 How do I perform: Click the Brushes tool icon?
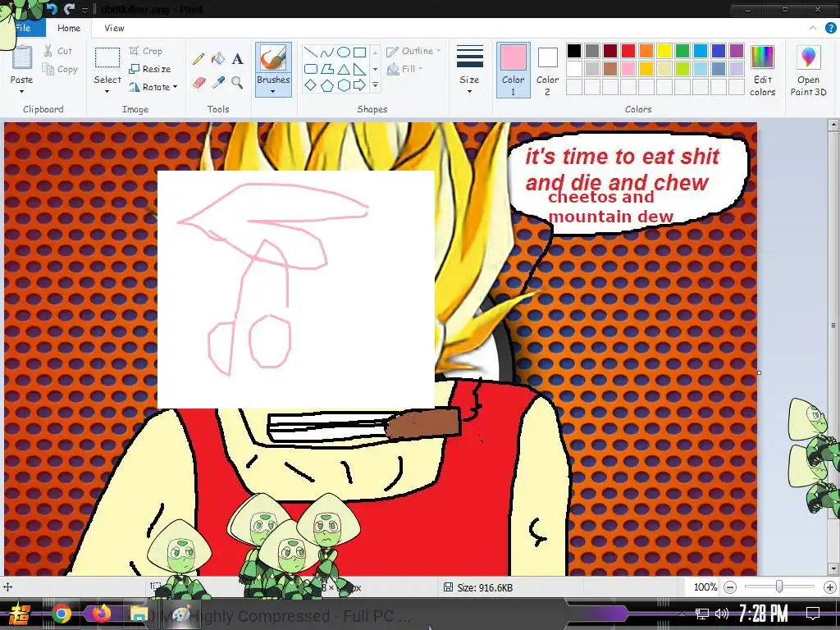coord(273,58)
